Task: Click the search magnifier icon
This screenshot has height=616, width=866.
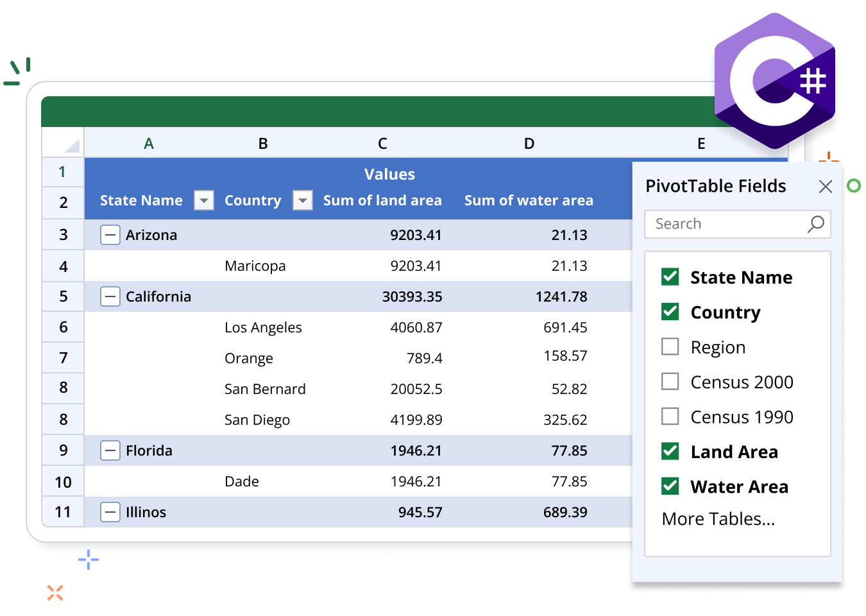Action: (815, 224)
